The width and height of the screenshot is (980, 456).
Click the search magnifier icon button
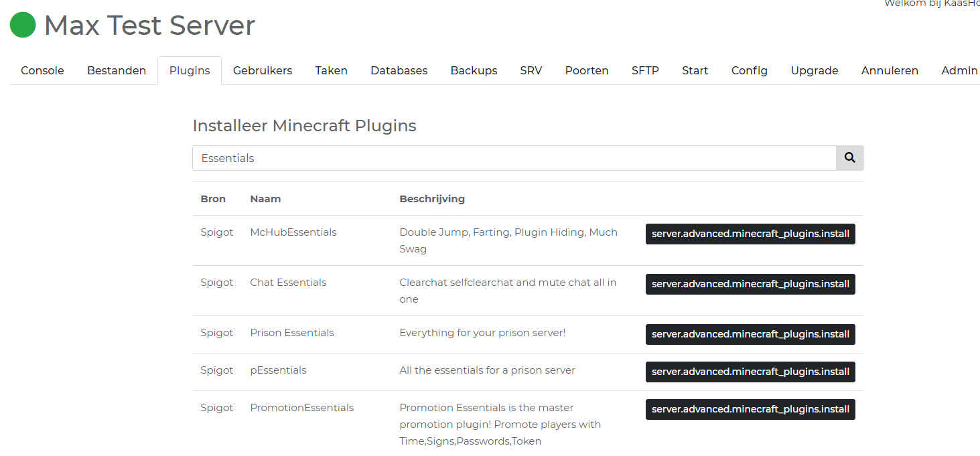(x=849, y=158)
